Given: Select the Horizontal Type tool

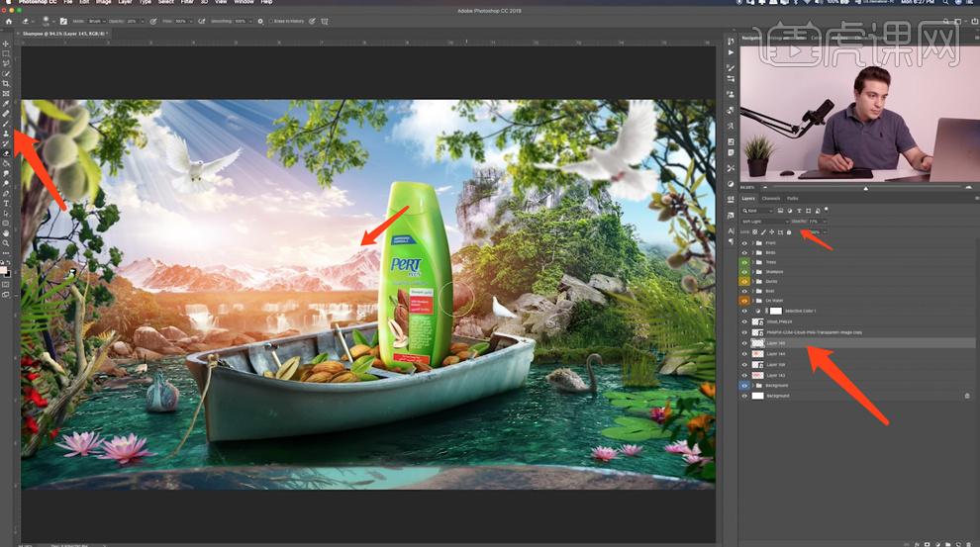Looking at the screenshot, I should 6,204.
